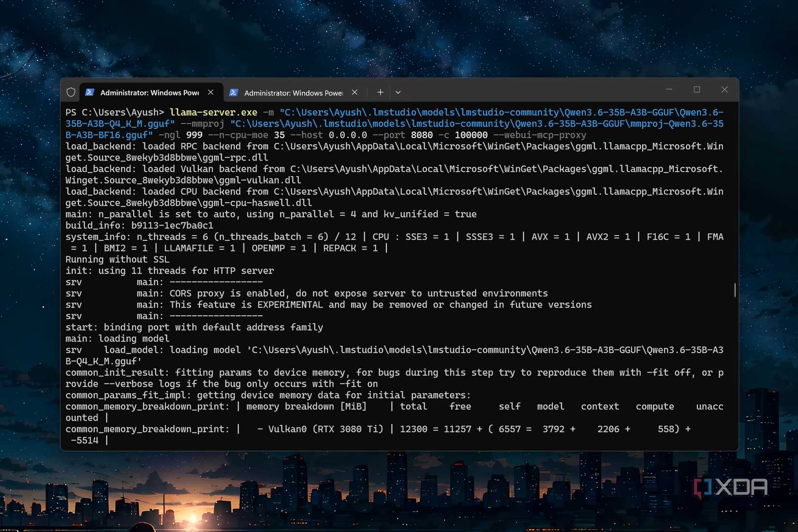Click the "main: loading model" line
The width and height of the screenshot is (798, 532).
coord(118,339)
